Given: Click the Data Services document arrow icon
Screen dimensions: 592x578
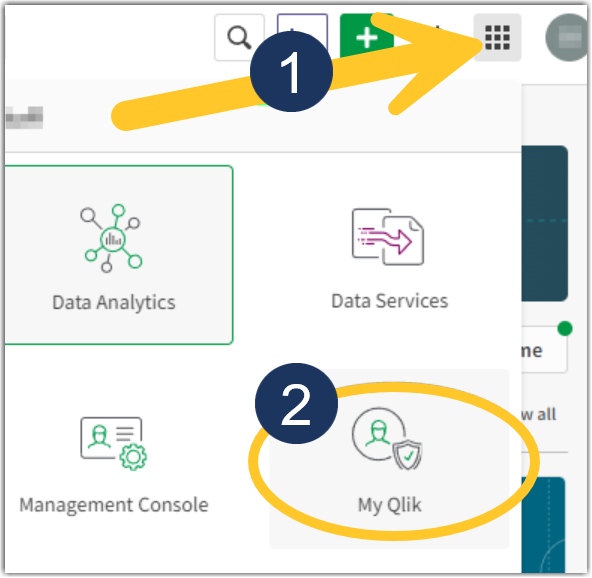Looking at the screenshot, I should (x=388, y=237).
